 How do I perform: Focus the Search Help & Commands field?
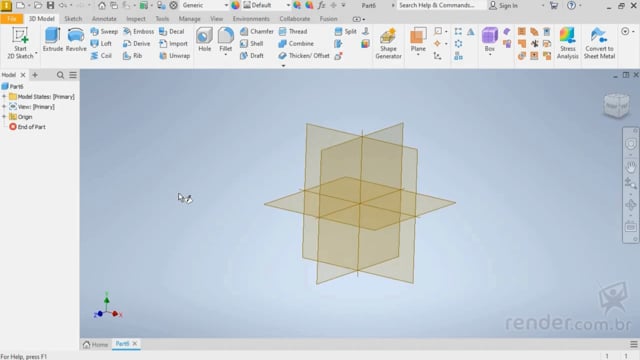[441, 5]
